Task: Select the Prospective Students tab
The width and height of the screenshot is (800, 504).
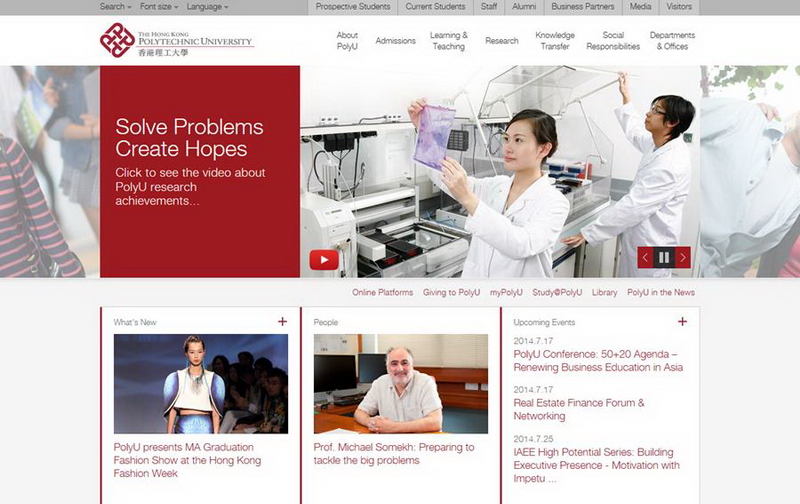Action: point(353,7)
